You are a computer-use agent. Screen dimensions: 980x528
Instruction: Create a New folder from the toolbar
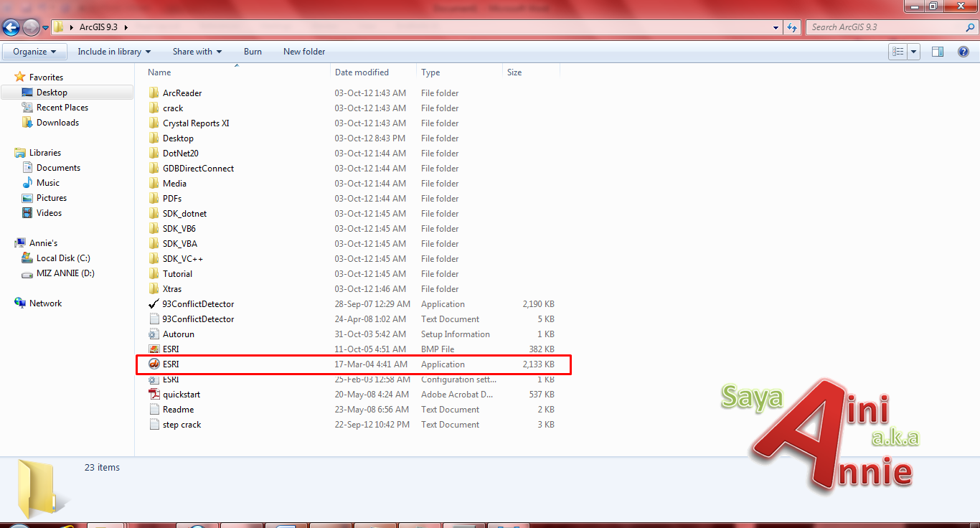point(304,52)
